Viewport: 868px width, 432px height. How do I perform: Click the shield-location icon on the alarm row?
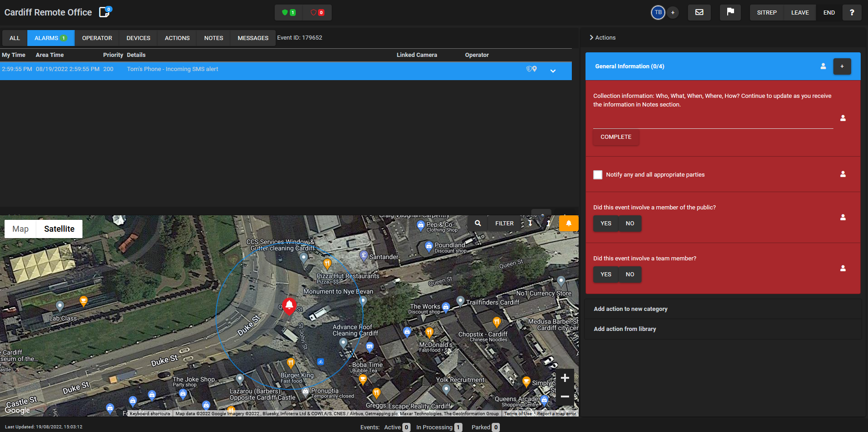click(531, 69)
